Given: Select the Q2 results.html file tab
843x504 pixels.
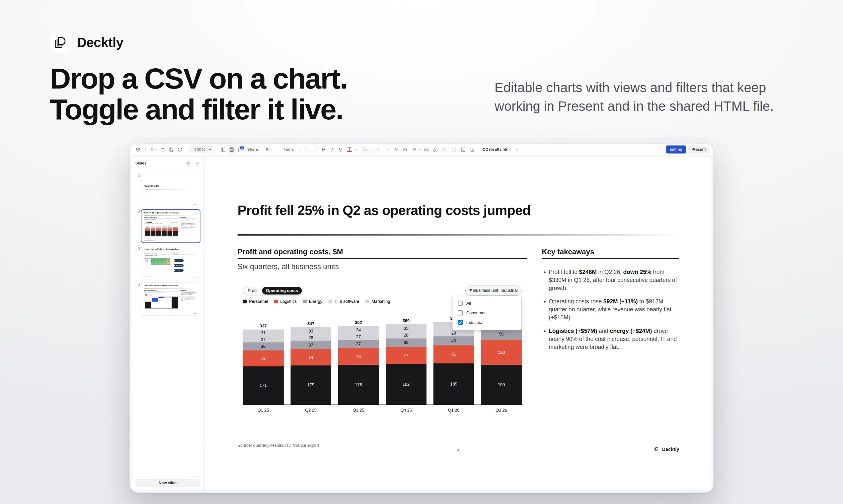Looking at the screenshot, I should coord(496,150).
